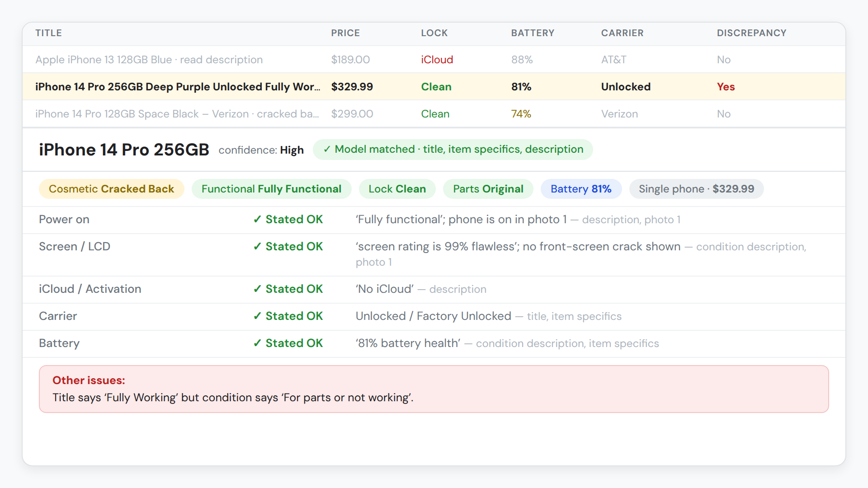Click the Screen / LCD row label
868x488 pixels.
click(75, 247)
